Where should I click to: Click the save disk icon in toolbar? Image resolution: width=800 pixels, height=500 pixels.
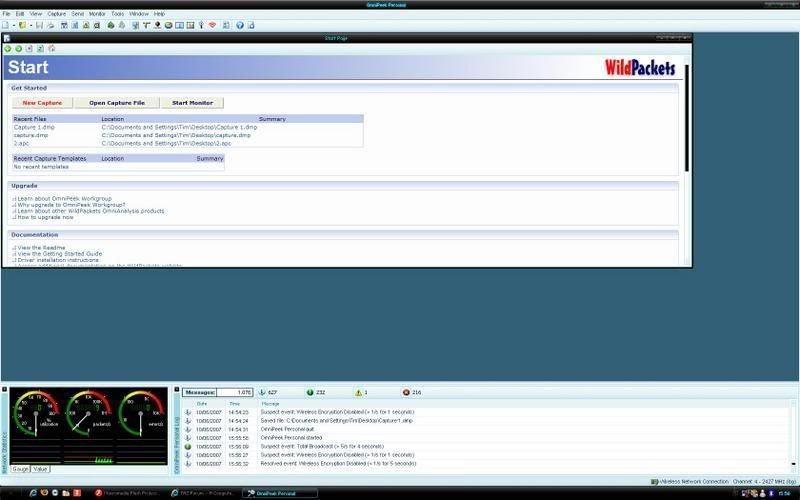point(39,25)
